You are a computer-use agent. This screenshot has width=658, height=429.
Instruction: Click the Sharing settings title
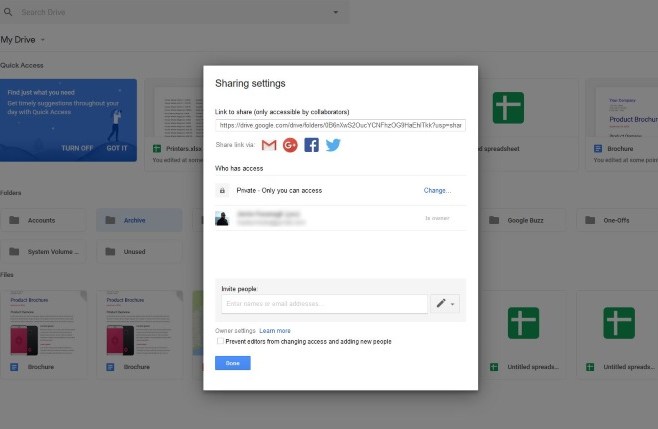tap(250, 84)
